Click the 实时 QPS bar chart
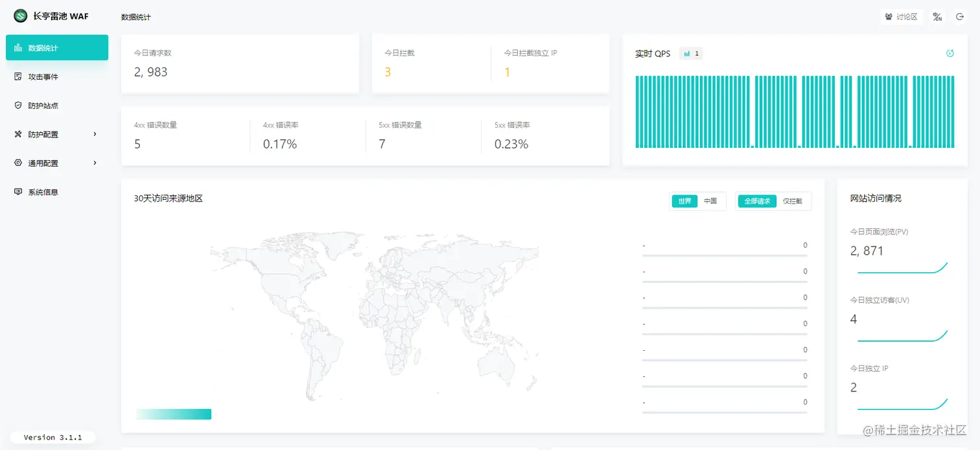Viewport: 980px width, 450px height. pos(795,112)
